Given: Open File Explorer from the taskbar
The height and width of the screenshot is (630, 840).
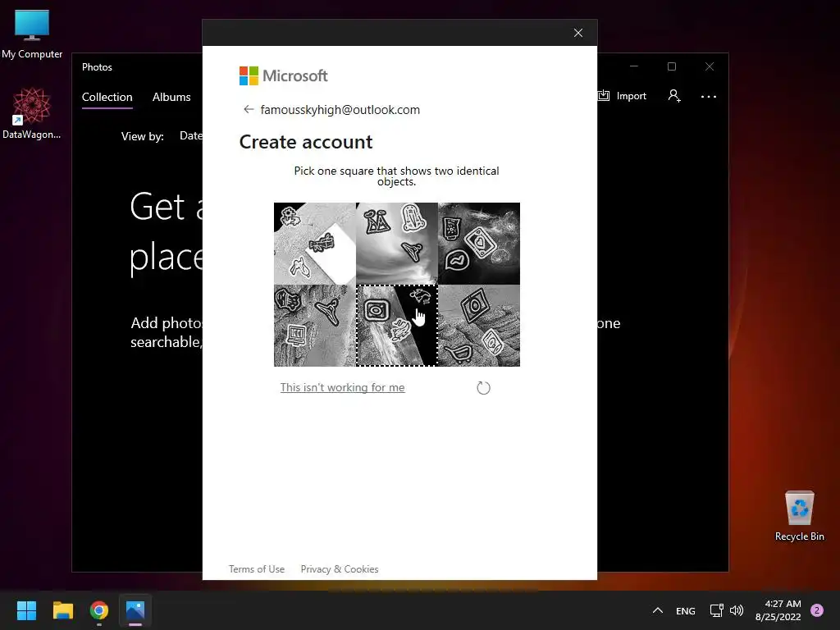Looking at the screenshot, I should click(x=62, y=610).
